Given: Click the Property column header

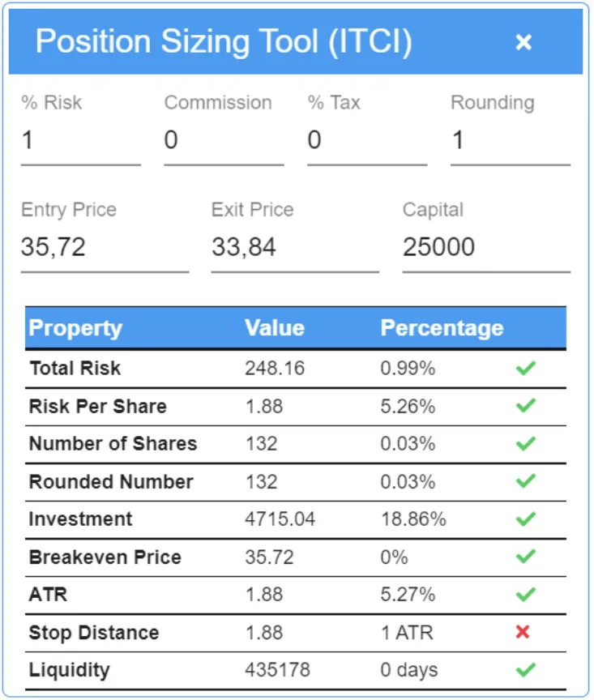Looking at the screenshot, I should pyautogui.click(x=75, y=328).
